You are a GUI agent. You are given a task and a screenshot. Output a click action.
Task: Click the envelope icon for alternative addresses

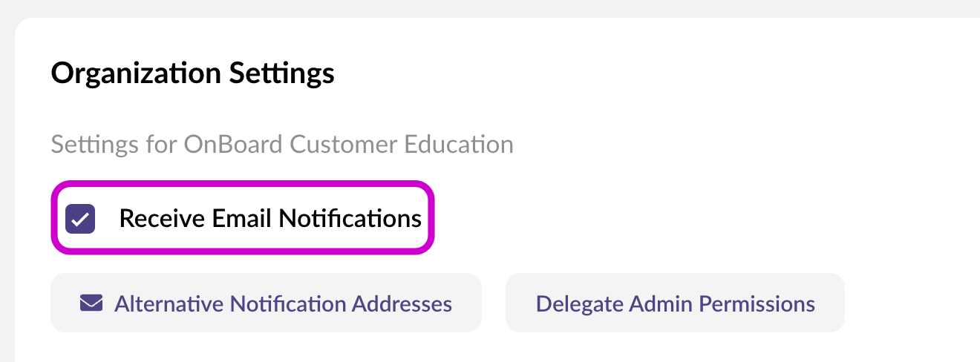pos(91,303)
